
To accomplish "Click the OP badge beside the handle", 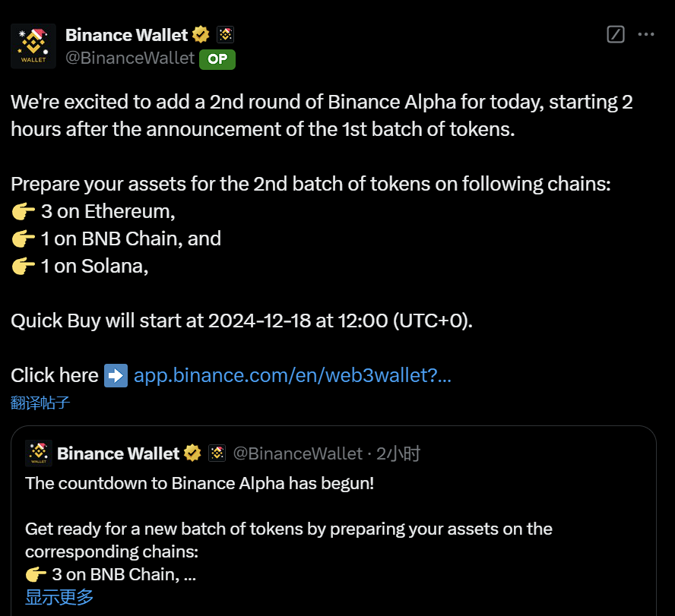I will point(217,59).
